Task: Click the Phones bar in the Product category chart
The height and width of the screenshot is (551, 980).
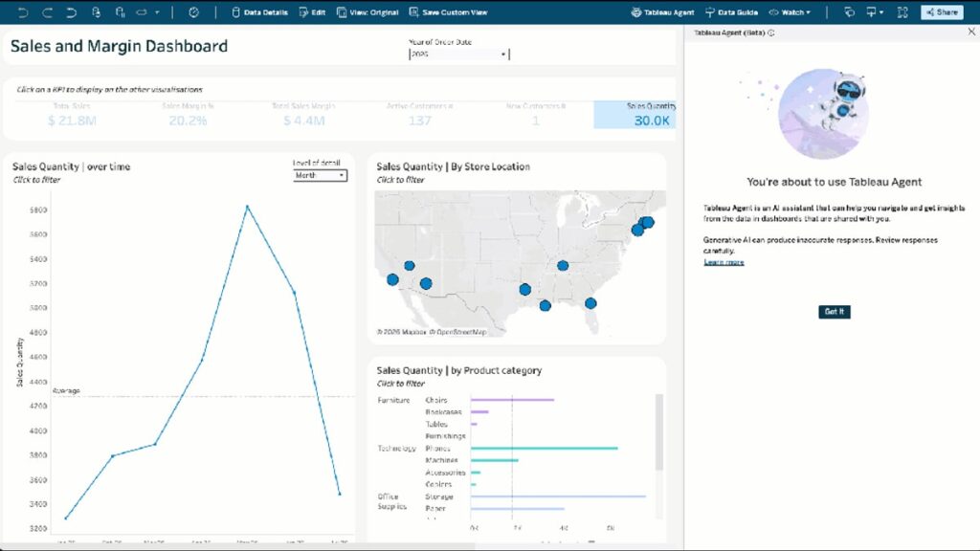Action: (x=545, y=448)
